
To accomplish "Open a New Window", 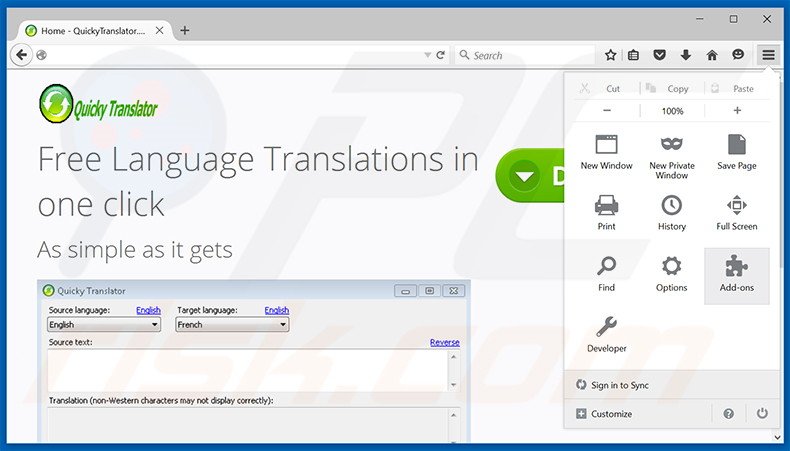I will (x=606, y=152).
